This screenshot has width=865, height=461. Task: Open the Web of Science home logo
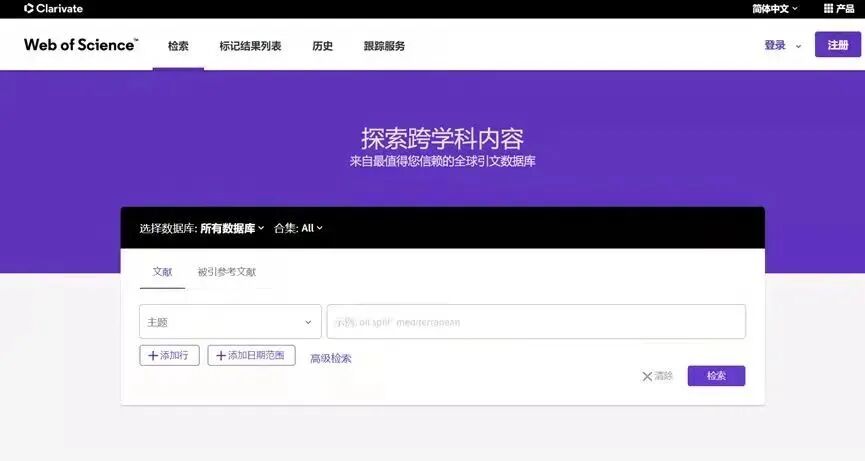pos(81,45)
